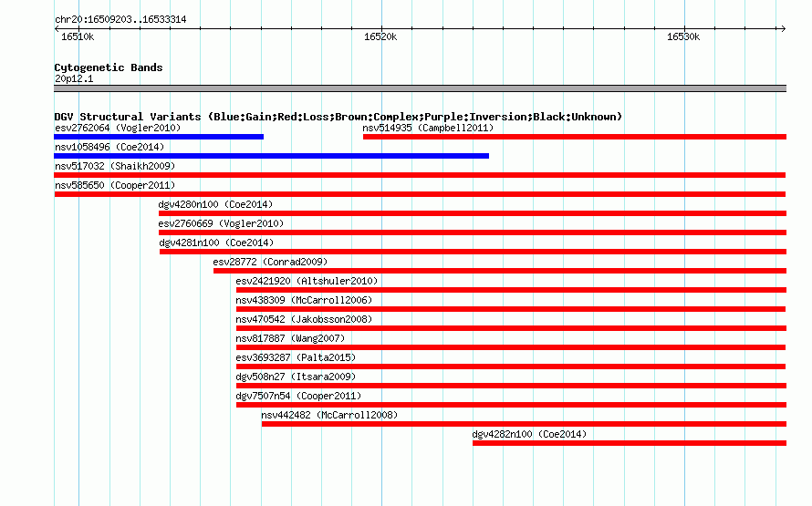Image resolution: width=812 pixels, height=506 pixels.
Task: Select the red esv3693287 loss bar
Action: click(511, 367)
